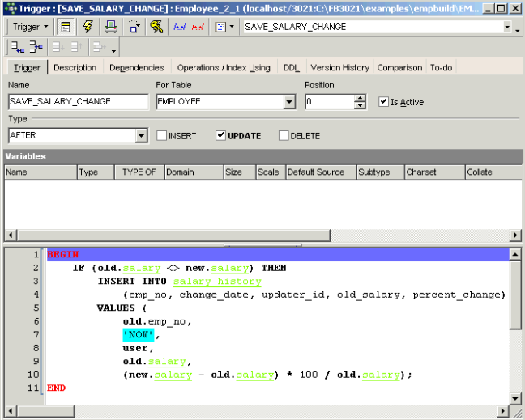Start the debugger step icon

134,27
